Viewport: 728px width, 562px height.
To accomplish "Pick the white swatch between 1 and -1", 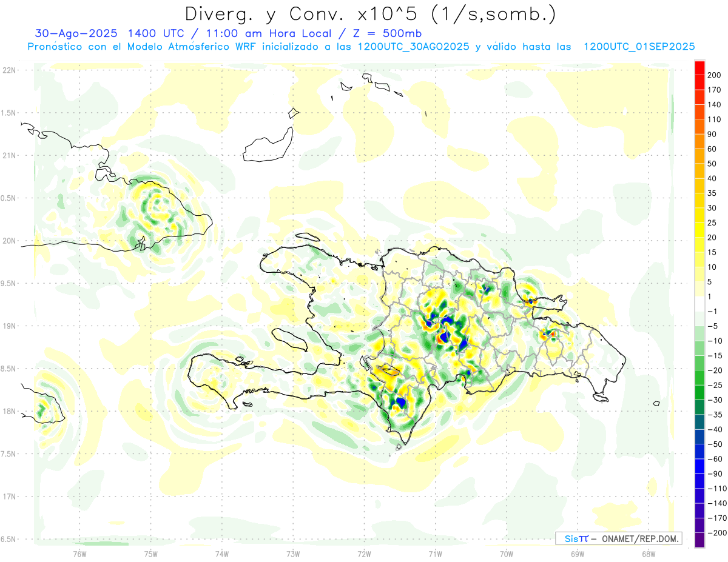I will 699,304.
